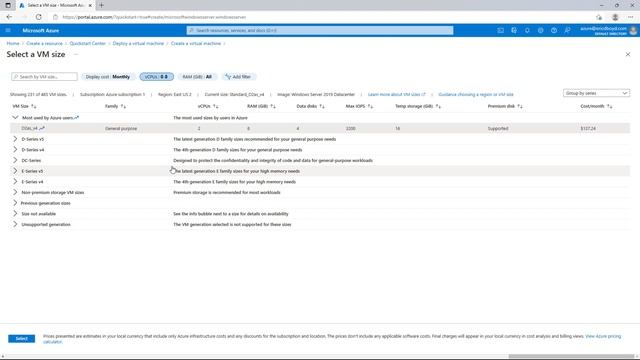Screen dimensions: 640x360
Task: Expand the E-Series v5 group
Action: [15, 171]
